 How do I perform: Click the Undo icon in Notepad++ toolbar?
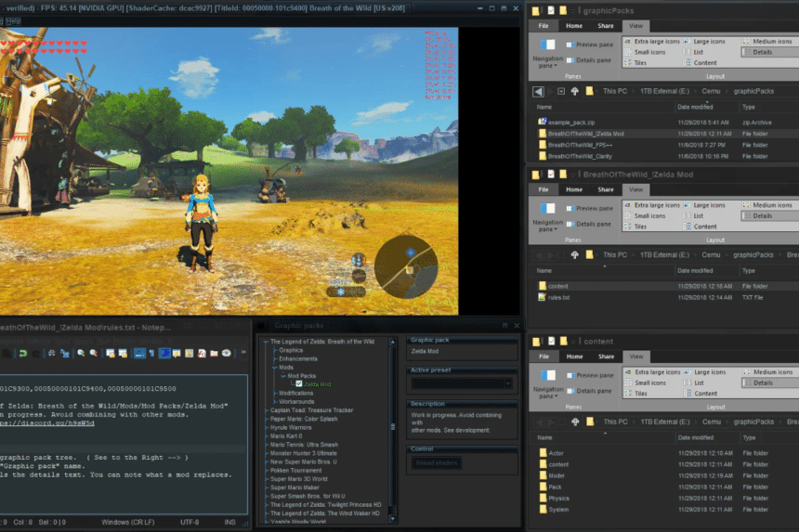pos(23,353)
